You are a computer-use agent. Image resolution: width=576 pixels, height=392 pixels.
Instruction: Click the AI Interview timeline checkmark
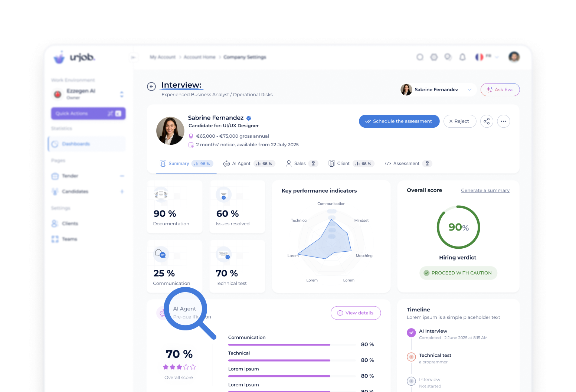click(411, 333)
